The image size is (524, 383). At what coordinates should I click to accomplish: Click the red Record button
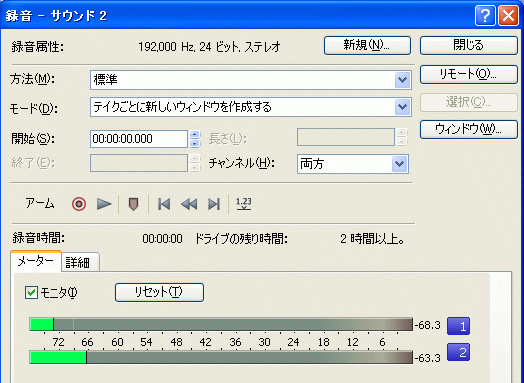[x=79, y=204]
